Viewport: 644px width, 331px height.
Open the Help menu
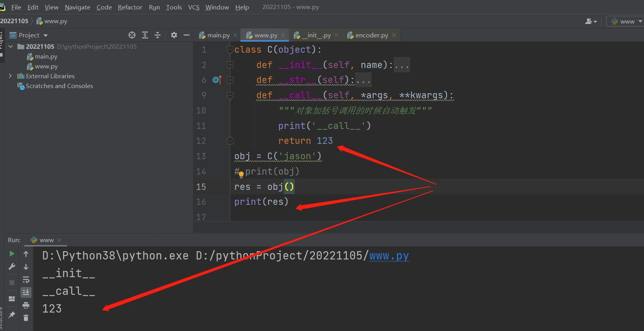[x=242, y=7]
